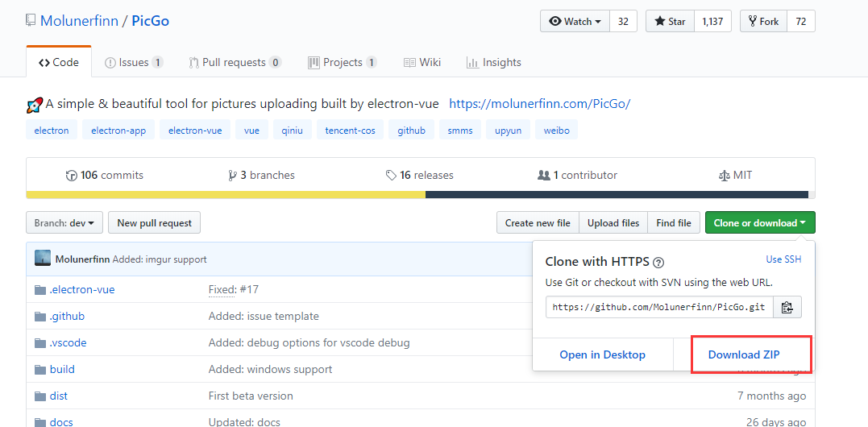This screenshot has width=868, height=427.
Task: Open the Insights tab
Action: point(494,63)
